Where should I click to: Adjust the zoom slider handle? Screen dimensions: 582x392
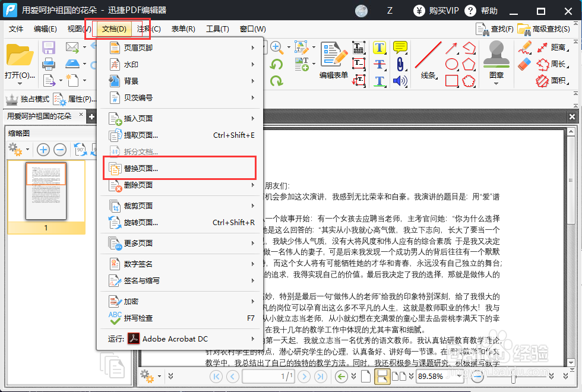pyautogui.click(x=513, y=377)
